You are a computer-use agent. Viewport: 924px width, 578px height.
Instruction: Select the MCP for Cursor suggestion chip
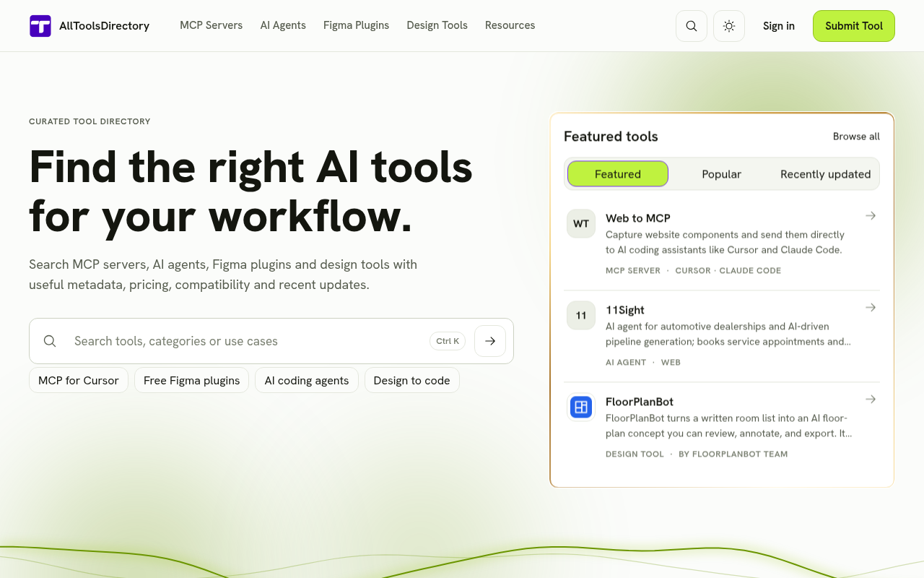coord(79,380)
